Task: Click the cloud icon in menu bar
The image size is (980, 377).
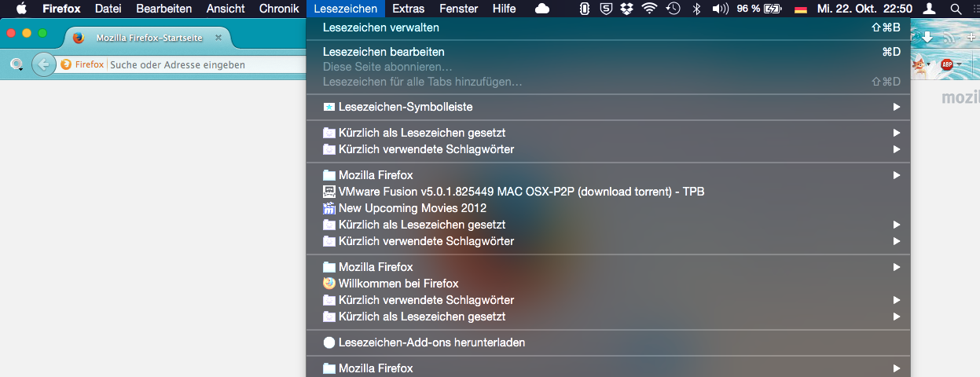Action: (542, 9)
